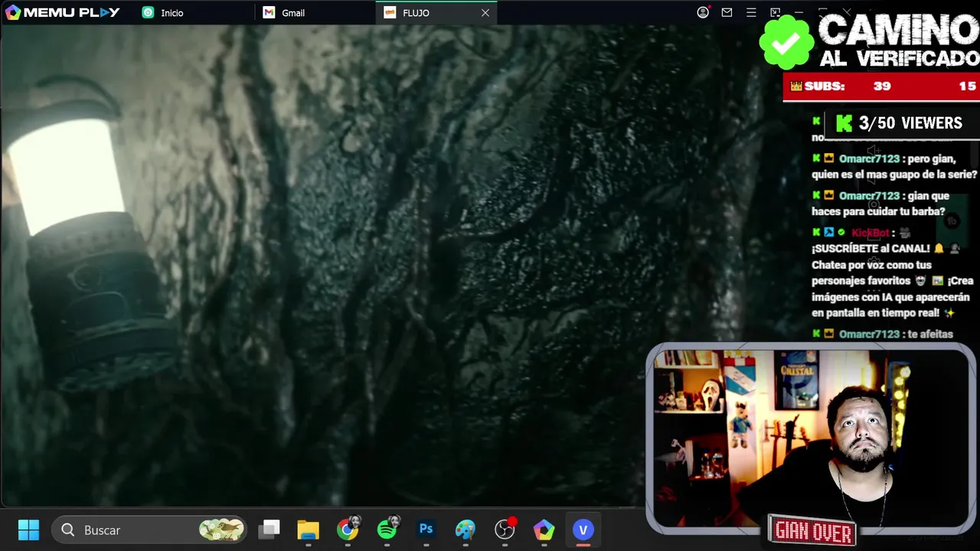Open Spotify from the taskbar
The width and height of the screenshot is (980, 551).
(387, 530)
